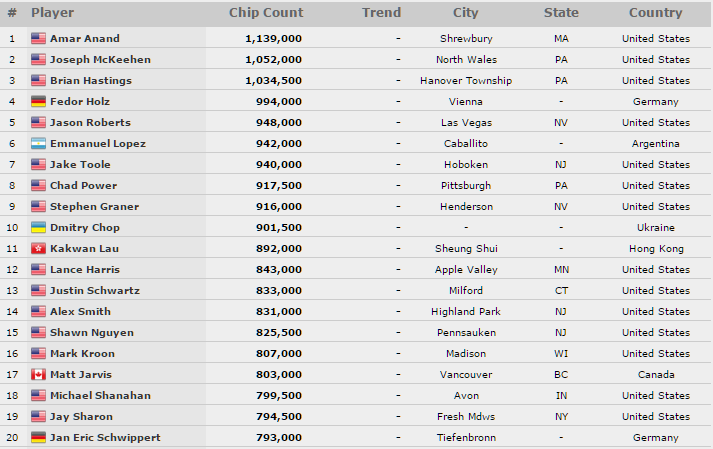Click the rank number column header
The height and width of the screenshot is (449, 713).
[x=12, y=13]
